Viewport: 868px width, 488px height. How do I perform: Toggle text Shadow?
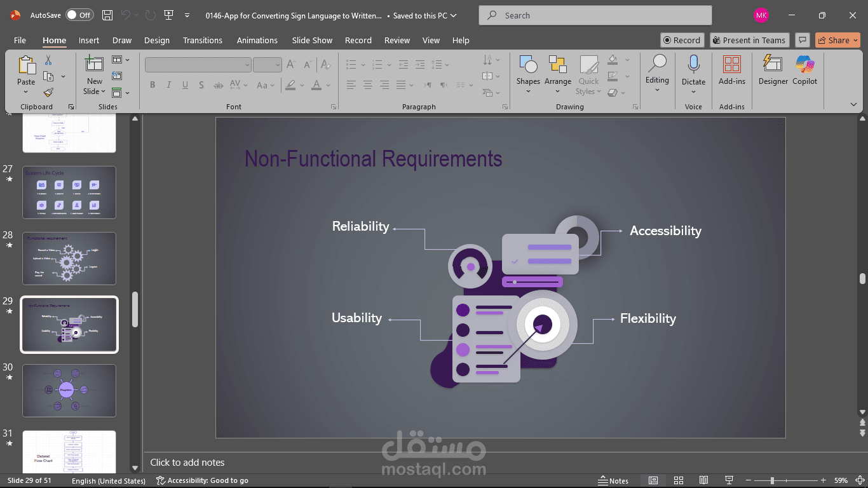coord(201,85)
